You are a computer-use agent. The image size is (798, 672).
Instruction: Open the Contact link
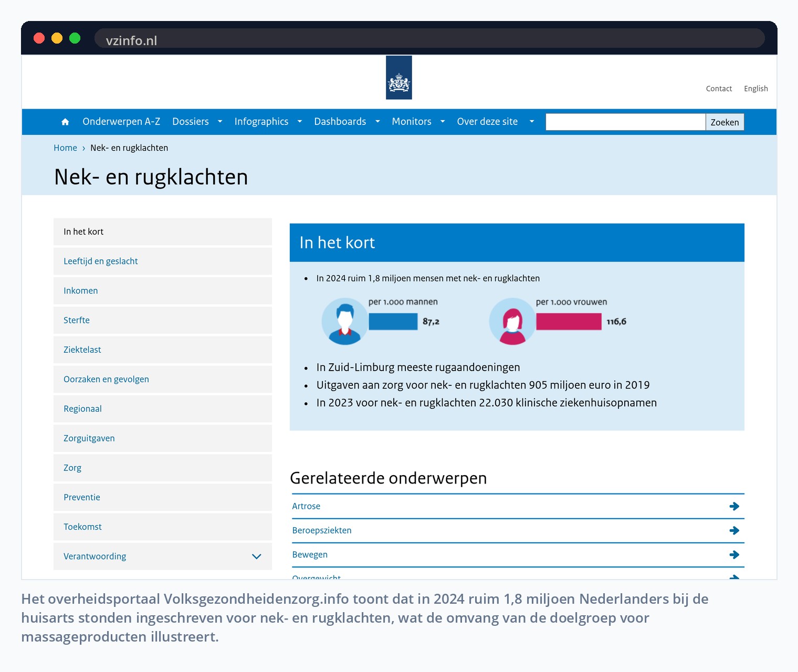tap(719, 89)
